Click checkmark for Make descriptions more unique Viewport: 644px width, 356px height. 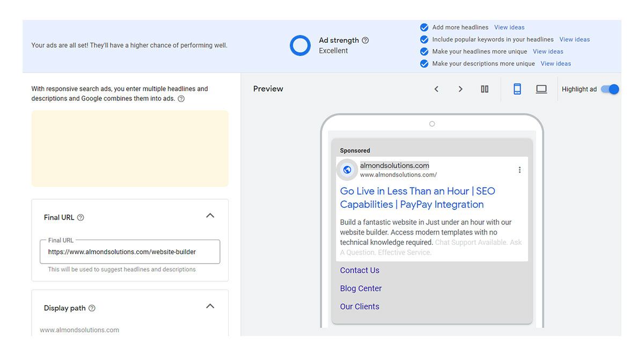(x=424, y=63)
